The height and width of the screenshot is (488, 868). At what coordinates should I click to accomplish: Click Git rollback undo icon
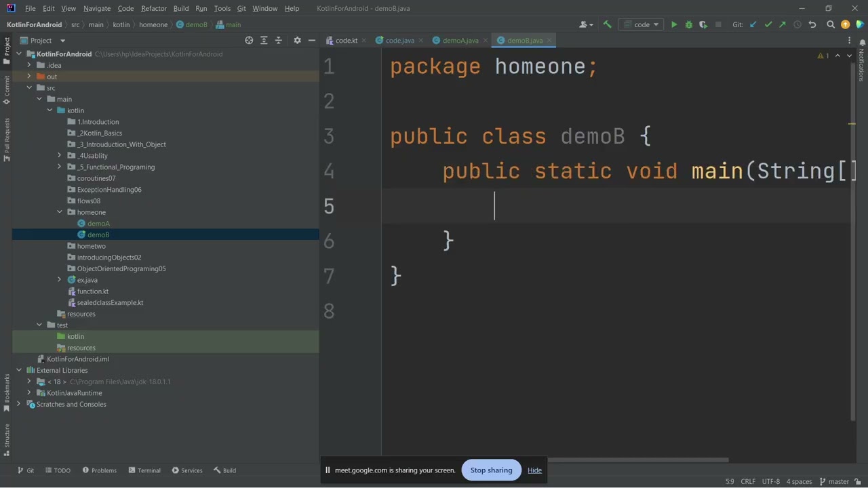click(812, 24)
